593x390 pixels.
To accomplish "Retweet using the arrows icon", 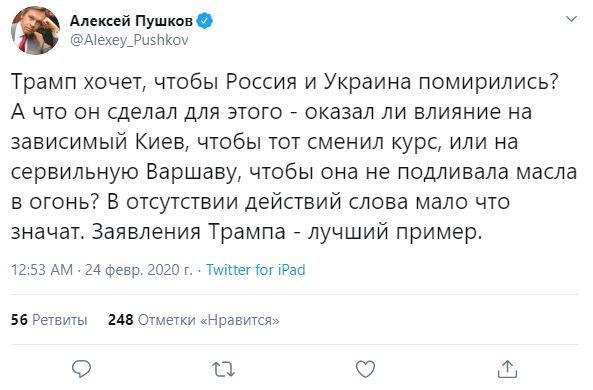I will point(224,369).
